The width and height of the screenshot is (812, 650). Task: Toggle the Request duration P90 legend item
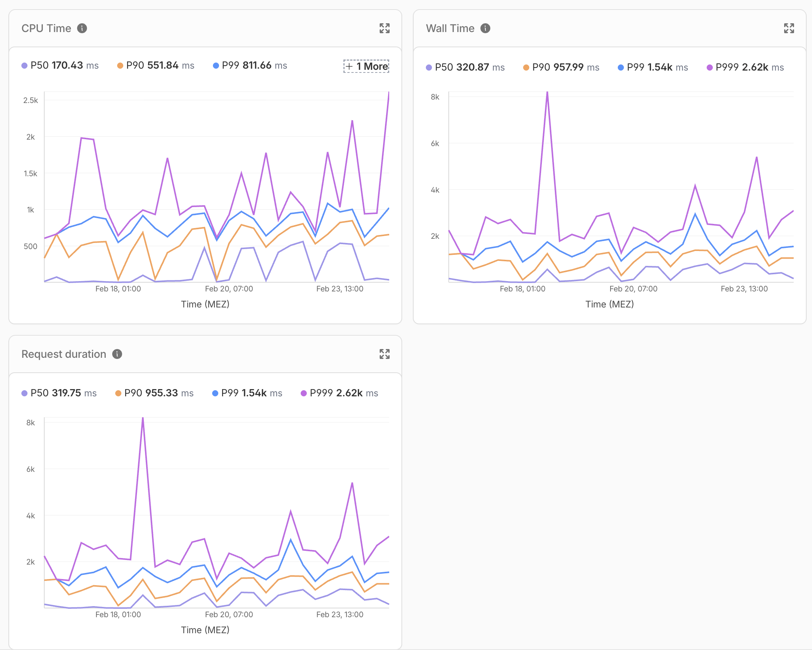pos(155,393)
